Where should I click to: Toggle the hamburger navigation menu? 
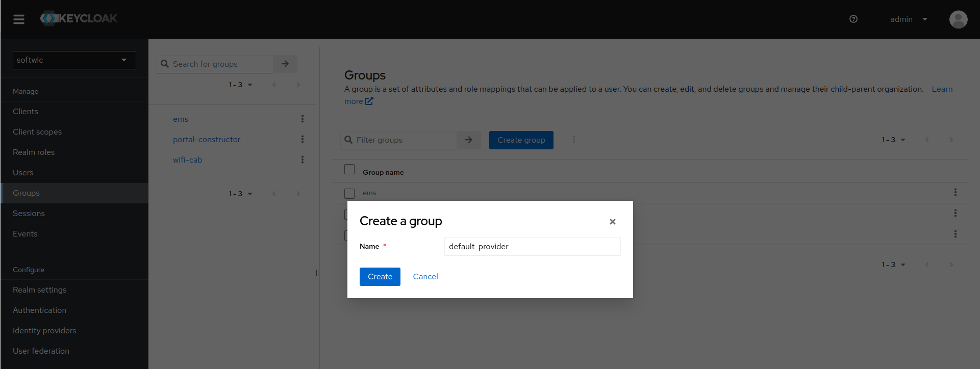(x=19, y=19)
